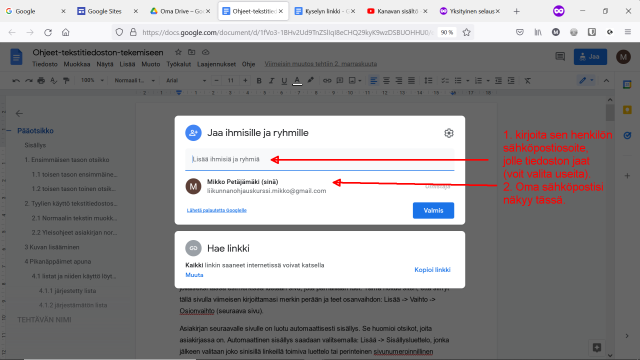Click the blue Jaa share button
This screenshot has width=640, height=360.
[x=590, y=57]
